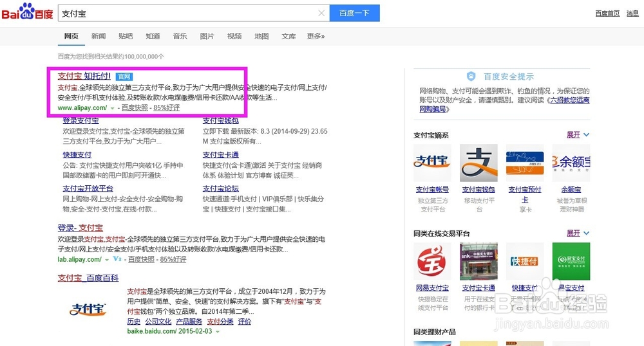This screenshot has width=644, height=346.
Task: Open the 登录- 支付宝 result title
Action: pyautogui.click(x=80, y=228)
